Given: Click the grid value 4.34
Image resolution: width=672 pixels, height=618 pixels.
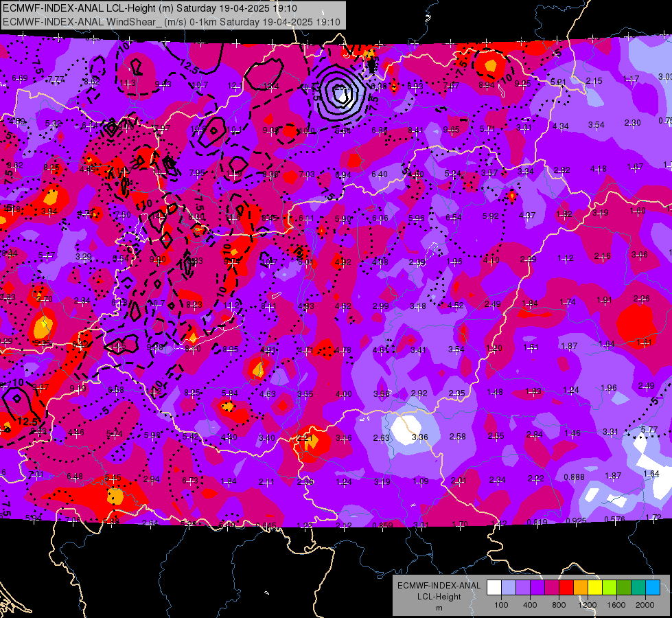Looking at the screenshot, I should point(561,126).
